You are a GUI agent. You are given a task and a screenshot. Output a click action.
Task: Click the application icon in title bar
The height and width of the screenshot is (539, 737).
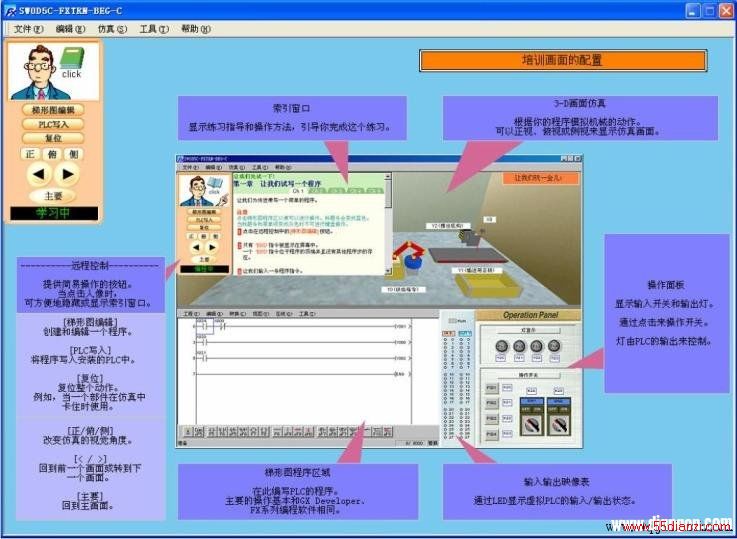pyautogui.click(x=10, y=10)
